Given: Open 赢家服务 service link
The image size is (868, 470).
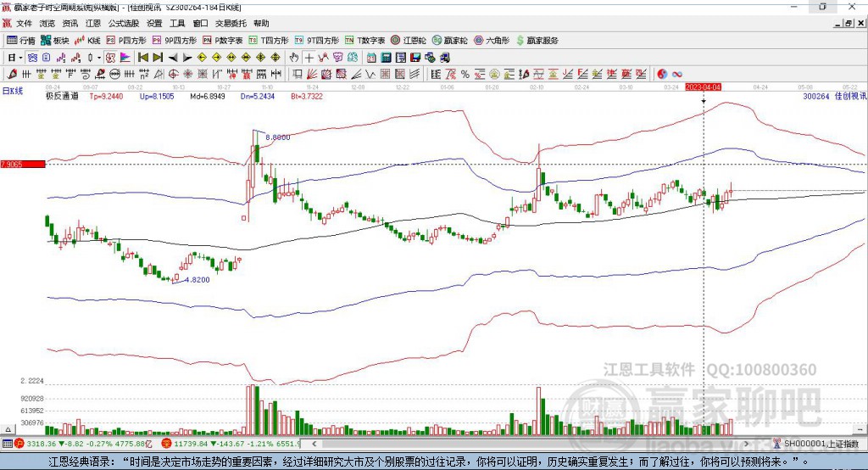Looking at the screenshot, I should click(537, 41).
